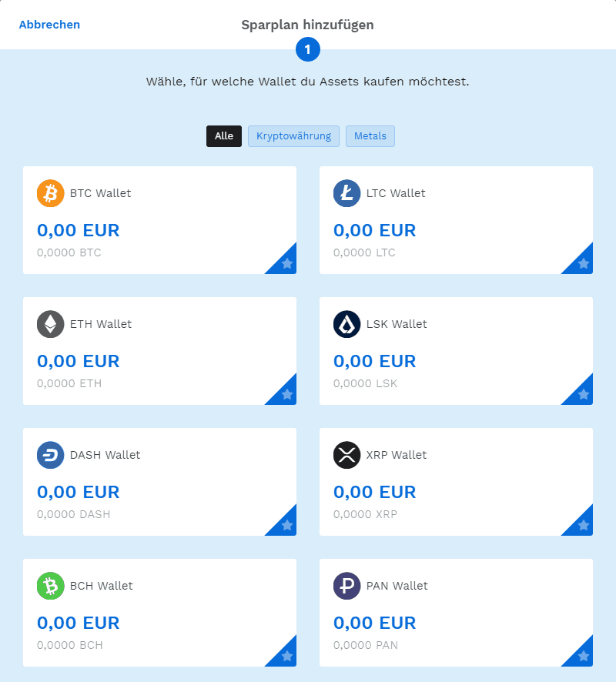616x682 pixels.
Task: Click Abbrechen to cancel the savings plan
Action: coord(49,25)
